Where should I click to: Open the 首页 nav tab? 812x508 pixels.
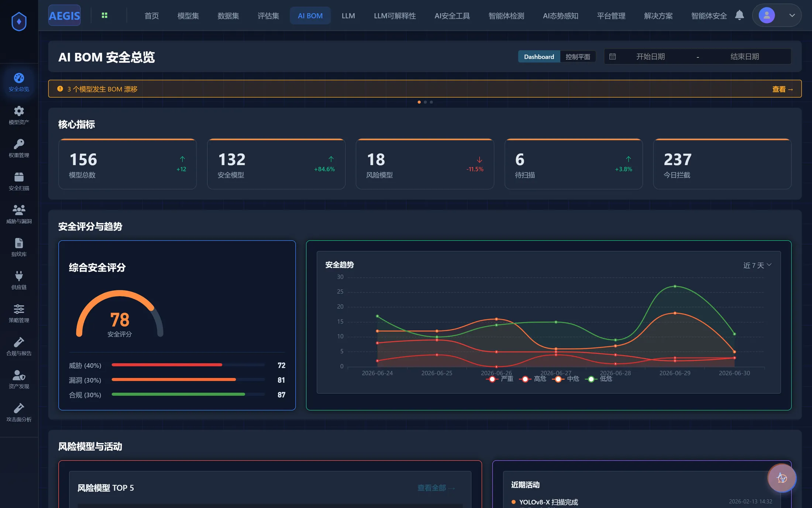(151, 16)
